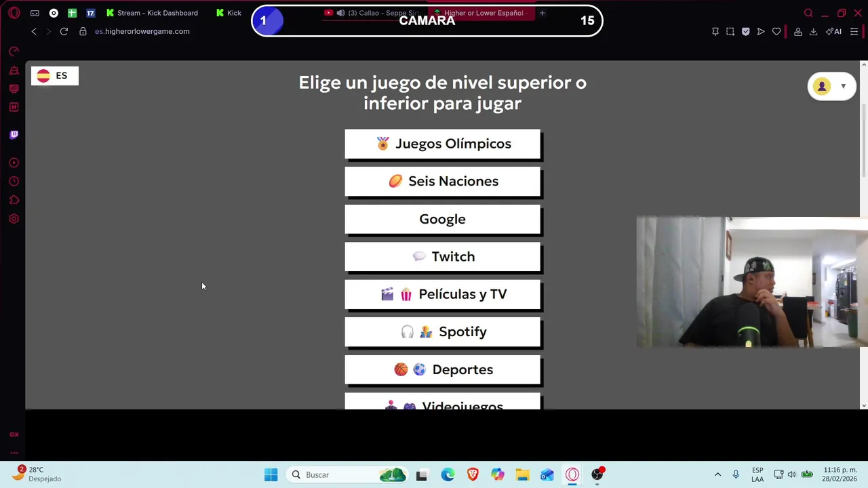Open the Aria AI assistant button
Screen dimensions: 868x488
833,31
